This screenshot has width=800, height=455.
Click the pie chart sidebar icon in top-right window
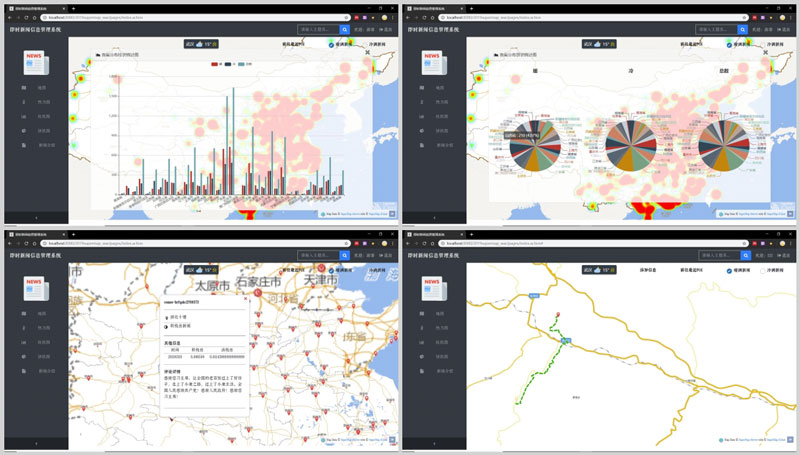pyautogui.click(x=423, y=130)
